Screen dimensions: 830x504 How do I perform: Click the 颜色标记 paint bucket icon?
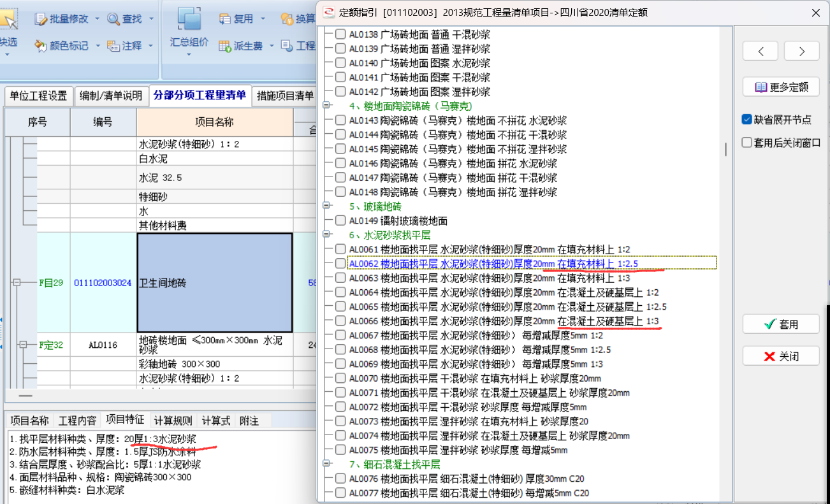click(x=41, y=46)
